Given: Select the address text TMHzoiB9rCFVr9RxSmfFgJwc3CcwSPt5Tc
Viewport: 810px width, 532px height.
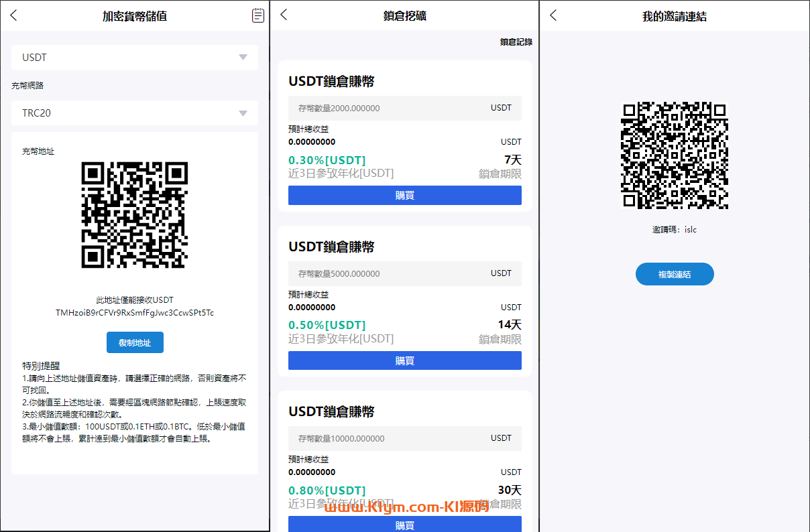Looking at the screenshot, I should coord(135,313).
